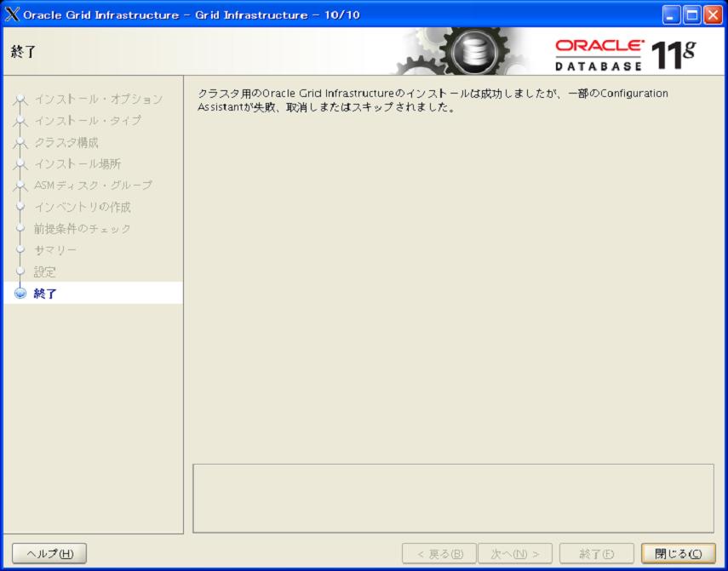The width and height of the screenshot is (728, 571).
Task: Click the empty details text area
Action: coord(453,498)
